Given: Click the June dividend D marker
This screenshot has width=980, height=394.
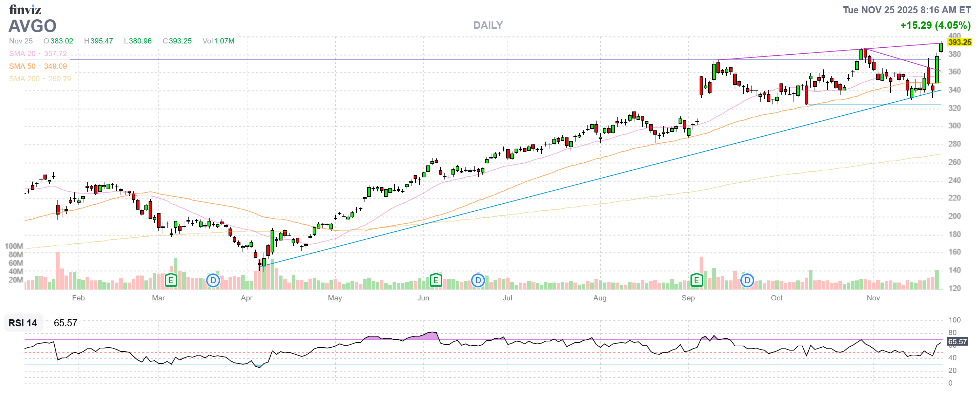Looking at the screenshot, I should coord(478,281).
